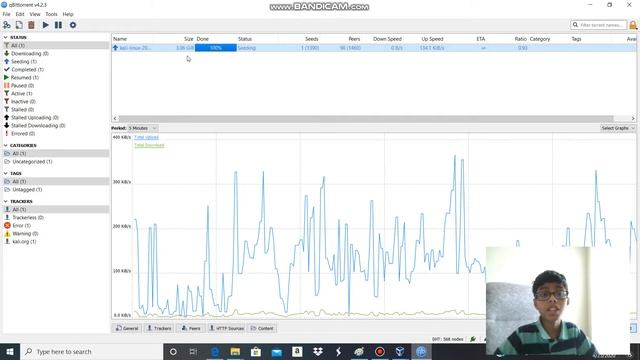The width and height of the screenshot is (640, 360).
Task: Open Options via the gear icon
Action: point(73,25)
